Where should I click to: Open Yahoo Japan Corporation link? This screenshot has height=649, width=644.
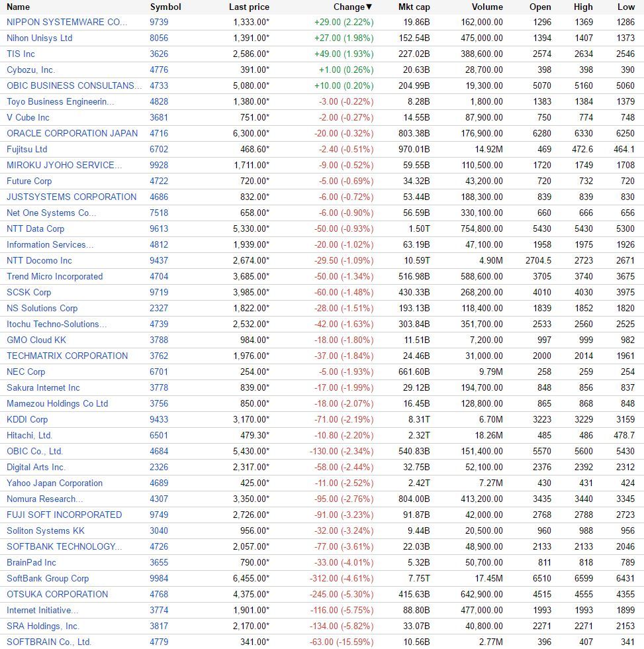point(54,483)
